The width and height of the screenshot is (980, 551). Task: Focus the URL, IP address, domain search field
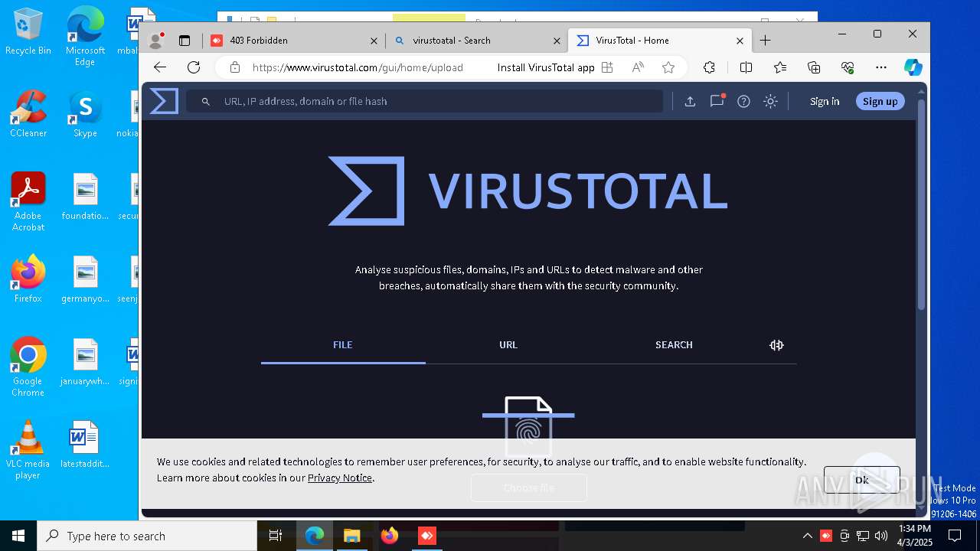(x=425, y=101)
